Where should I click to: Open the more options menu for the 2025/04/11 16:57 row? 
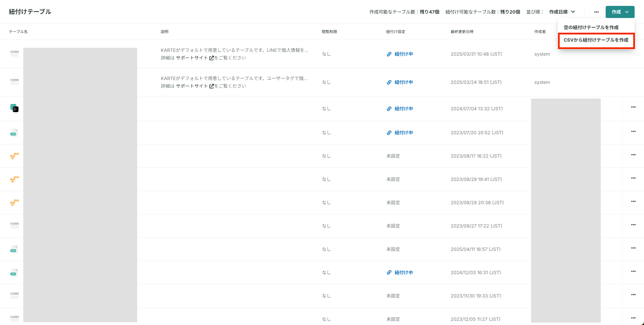(x=633, y=248)
